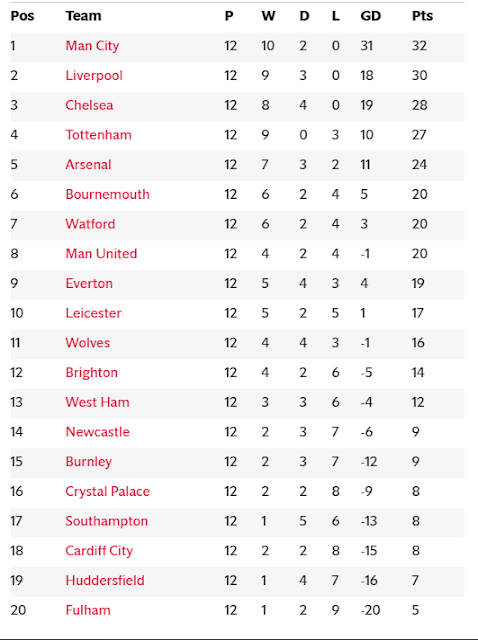Select the Tottenham link
The image size is (478, 640).
coord(98,135)
